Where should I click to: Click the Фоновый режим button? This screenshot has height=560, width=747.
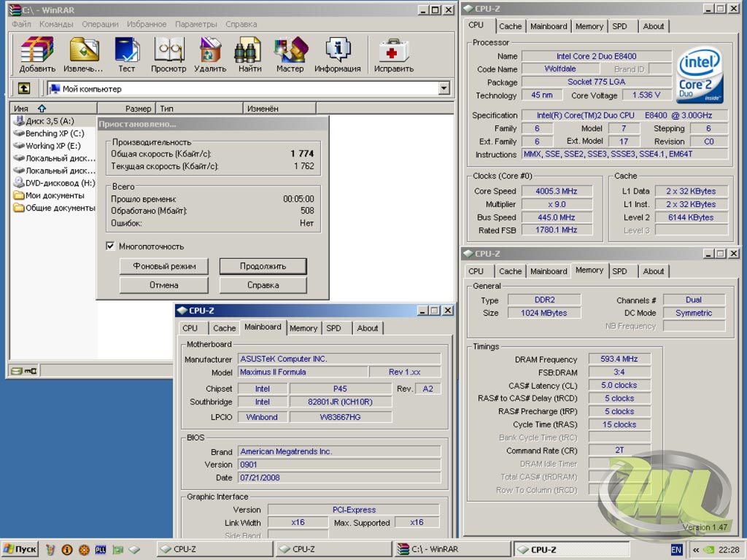(164, 266)
